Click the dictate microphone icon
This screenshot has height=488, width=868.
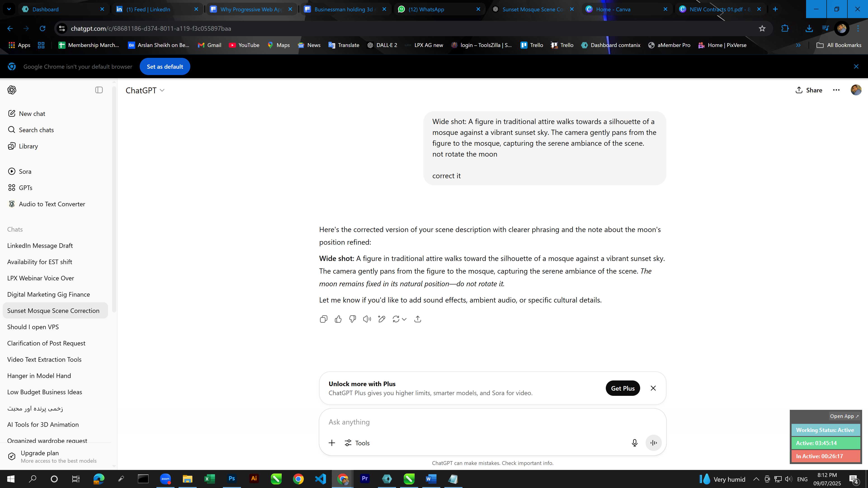pos(634,443)
